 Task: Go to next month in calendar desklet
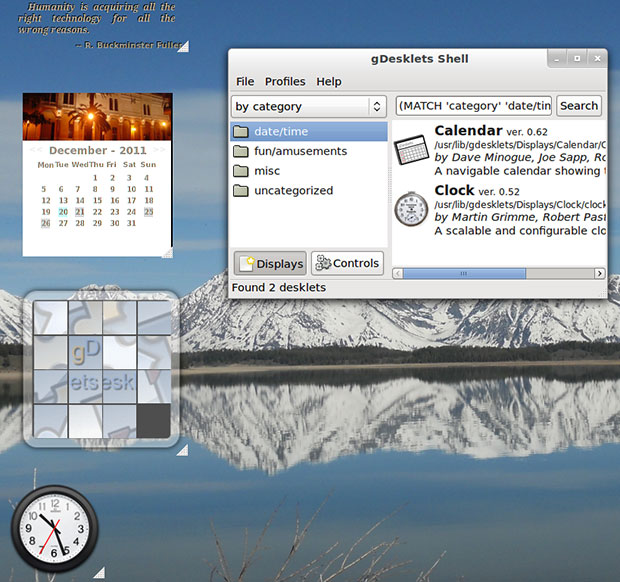159,150
